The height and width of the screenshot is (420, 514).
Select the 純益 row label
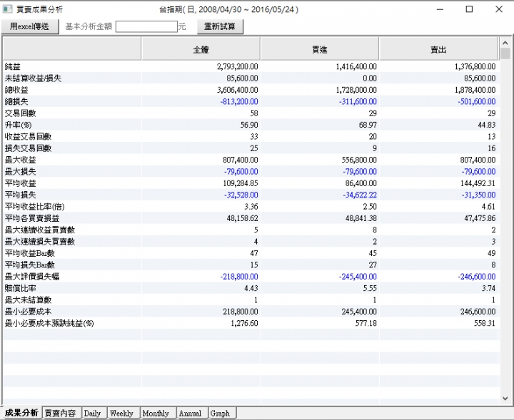click(12, 66)
